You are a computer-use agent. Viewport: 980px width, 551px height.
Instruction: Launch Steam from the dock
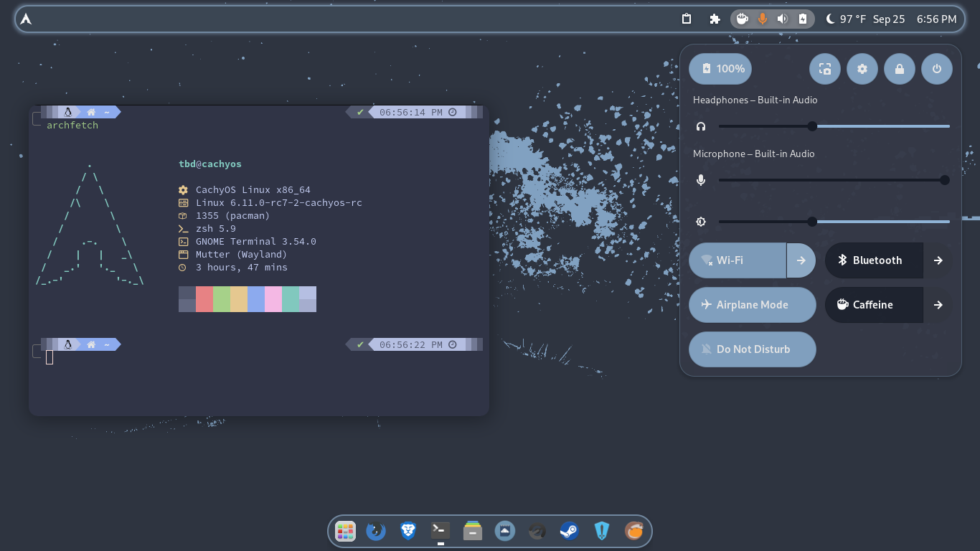(x=569, y=531)
